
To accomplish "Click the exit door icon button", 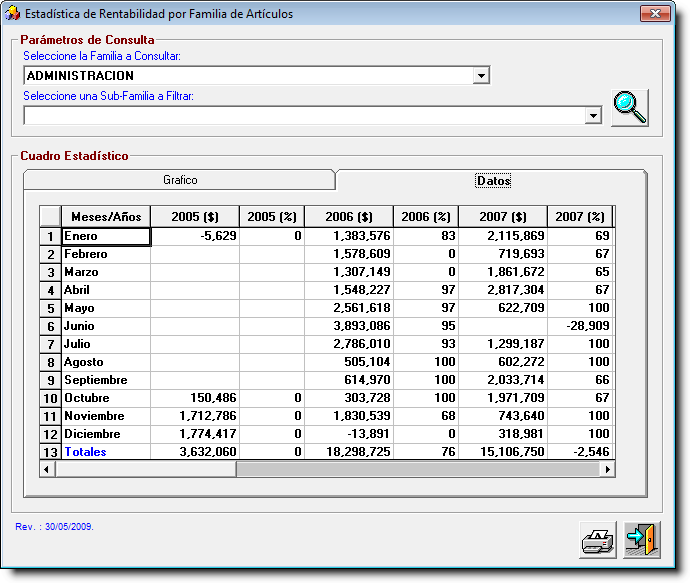I will [x=642, y=540].
